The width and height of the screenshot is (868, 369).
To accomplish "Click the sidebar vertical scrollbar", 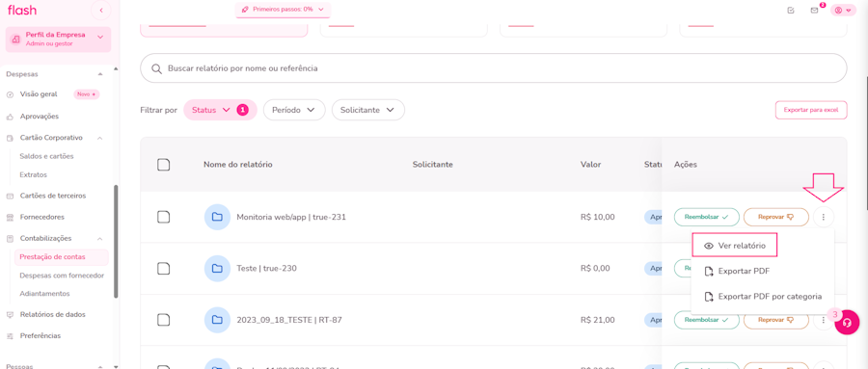I will pos(116,241).
